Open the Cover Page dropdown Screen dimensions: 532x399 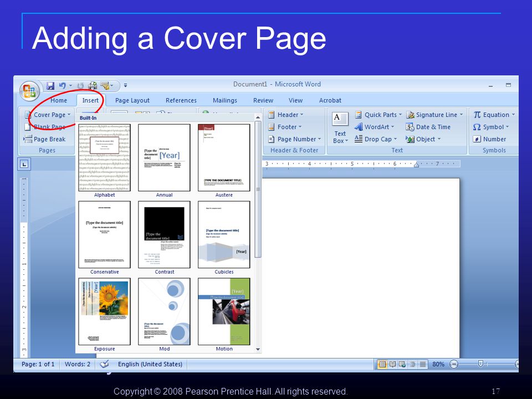[48, 115]
